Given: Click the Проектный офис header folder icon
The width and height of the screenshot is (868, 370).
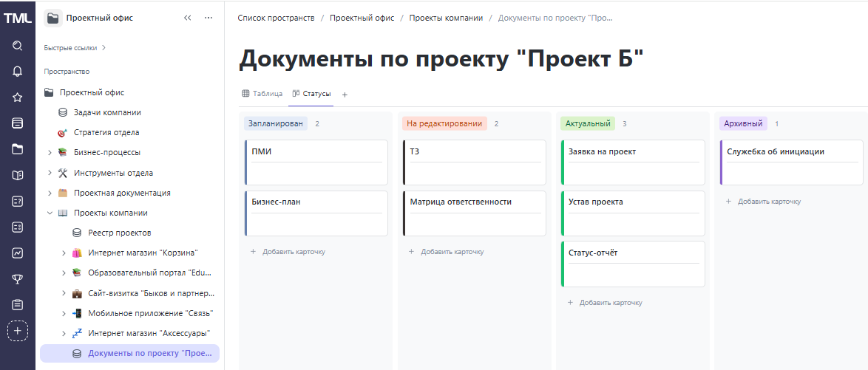Looking at the screenshot, I should [x=53, y=18].
